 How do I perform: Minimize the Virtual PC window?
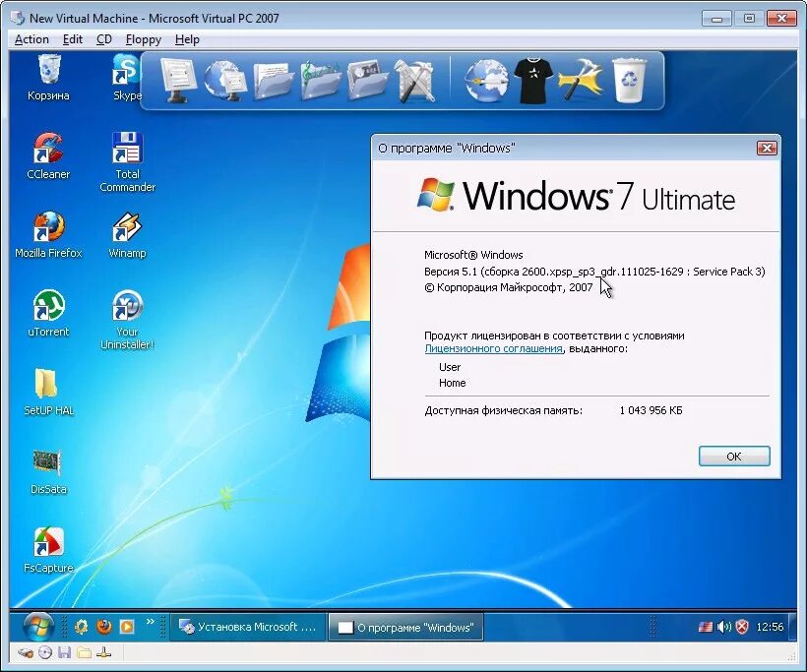click(716, 19)
